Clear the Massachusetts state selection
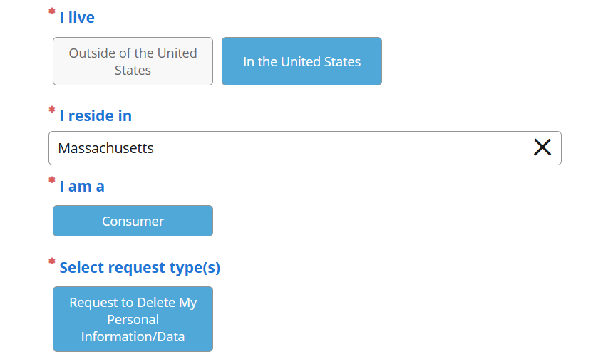The height and width of the screenshot is (364, 593). tap(542, 147)
